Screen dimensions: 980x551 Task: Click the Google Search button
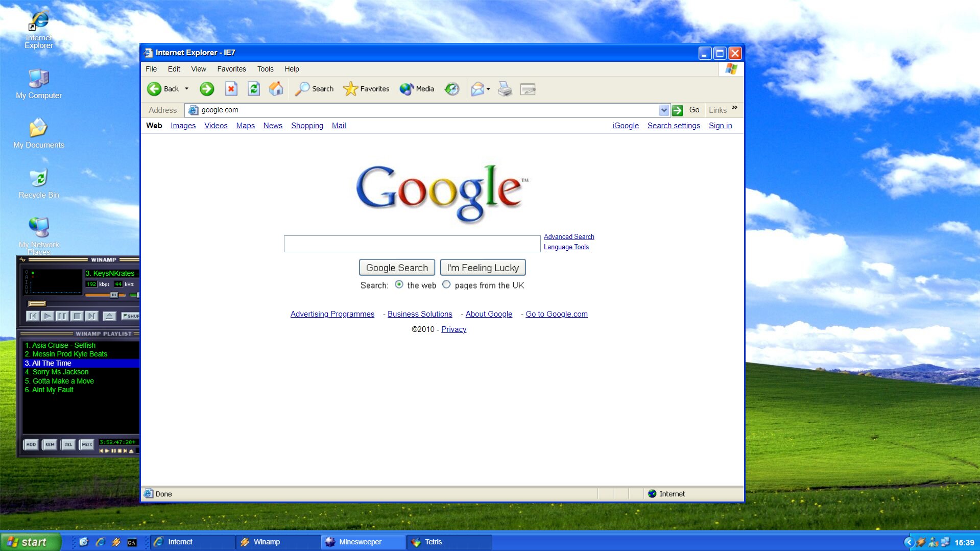[397, 268]
